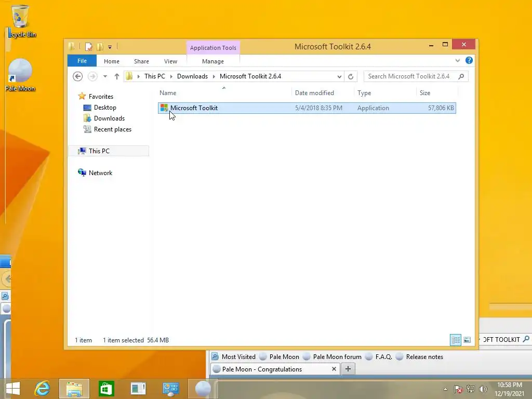Viewport: 532px width, 399px height.
Task: Open Most Visited bookmark in Pale Moon
Action: 233,356
